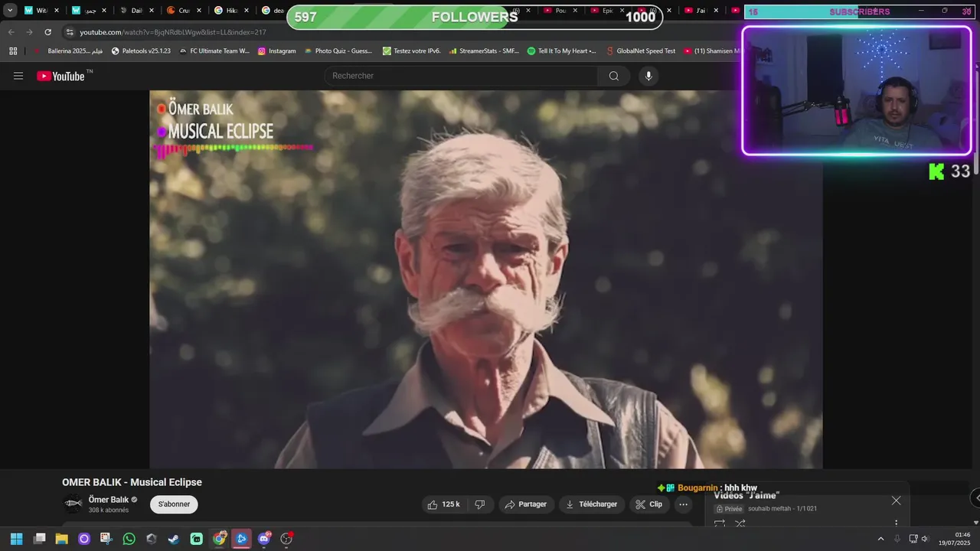
Task: Open the green Streamlabs-style taskbar app
Action: point(196,539)
